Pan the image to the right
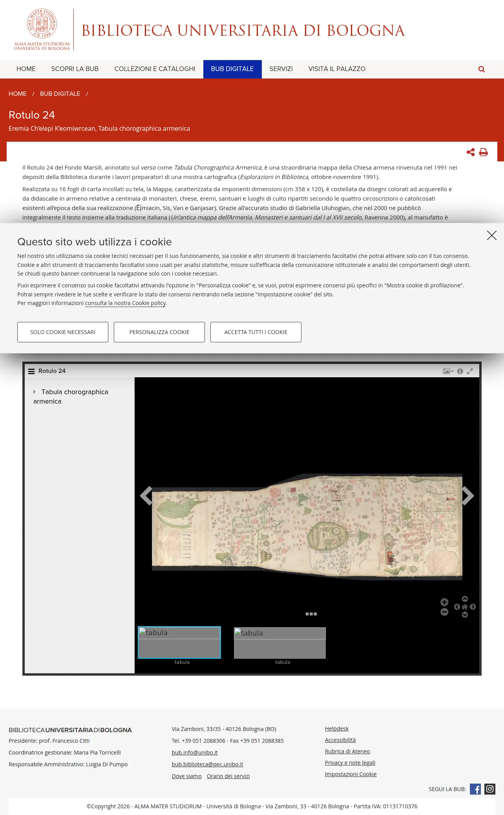 pyautogui.click(x=473, y=607)
